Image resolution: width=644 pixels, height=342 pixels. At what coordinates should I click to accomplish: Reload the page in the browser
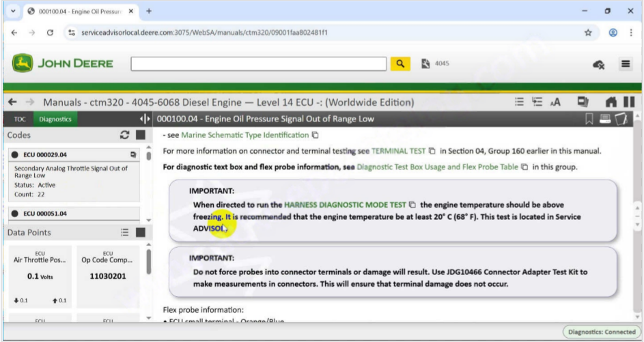pos(50,33)
